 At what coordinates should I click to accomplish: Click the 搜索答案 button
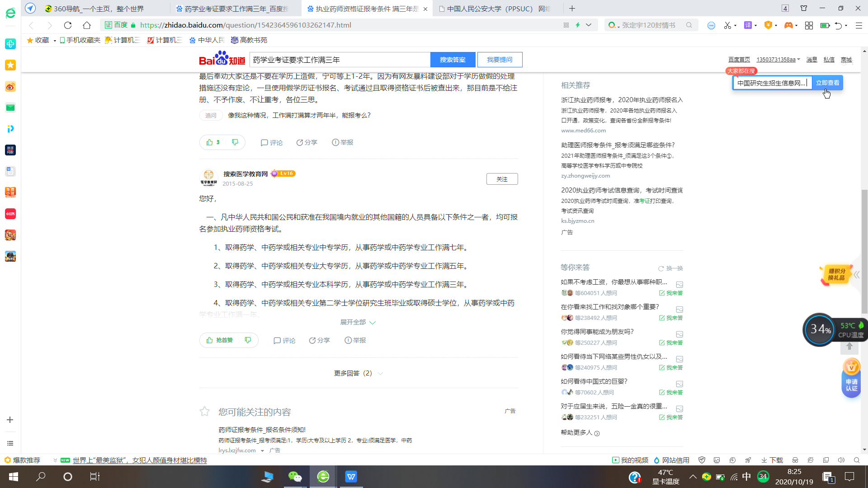pos(453,60)
